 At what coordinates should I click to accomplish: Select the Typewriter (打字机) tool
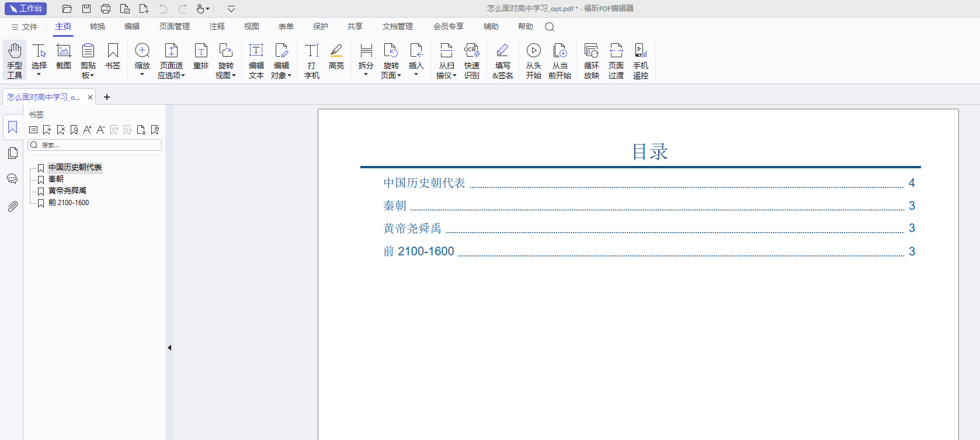pos(312,60)
